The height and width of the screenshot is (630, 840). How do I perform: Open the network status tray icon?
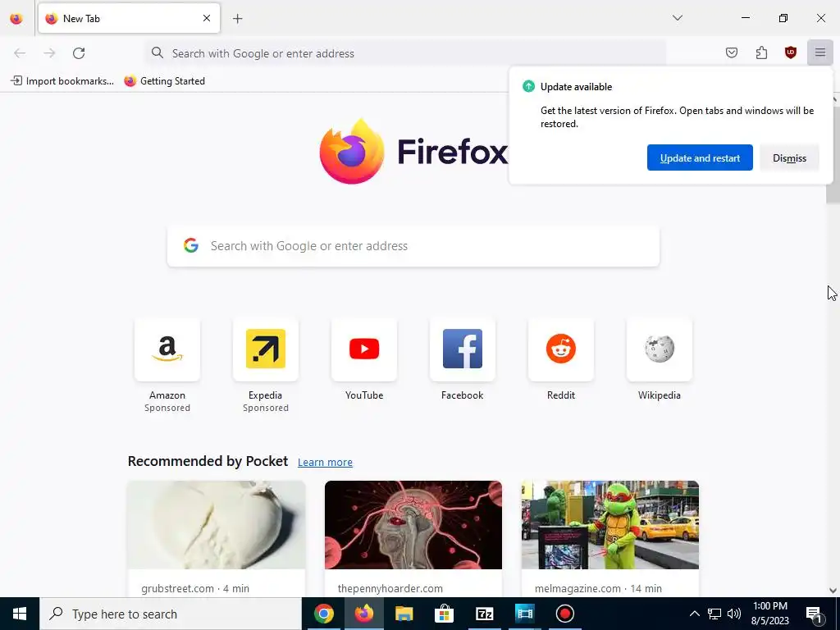coord(714,614)
